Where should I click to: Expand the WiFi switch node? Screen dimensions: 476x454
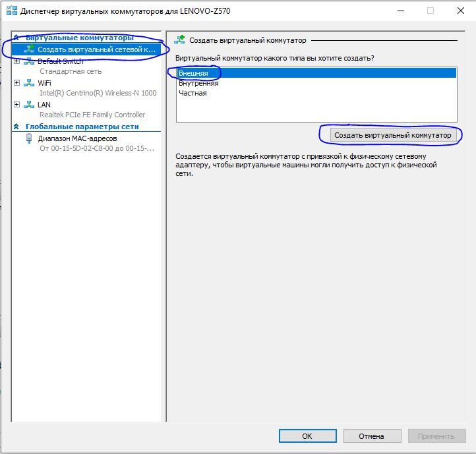click(16, 83)
